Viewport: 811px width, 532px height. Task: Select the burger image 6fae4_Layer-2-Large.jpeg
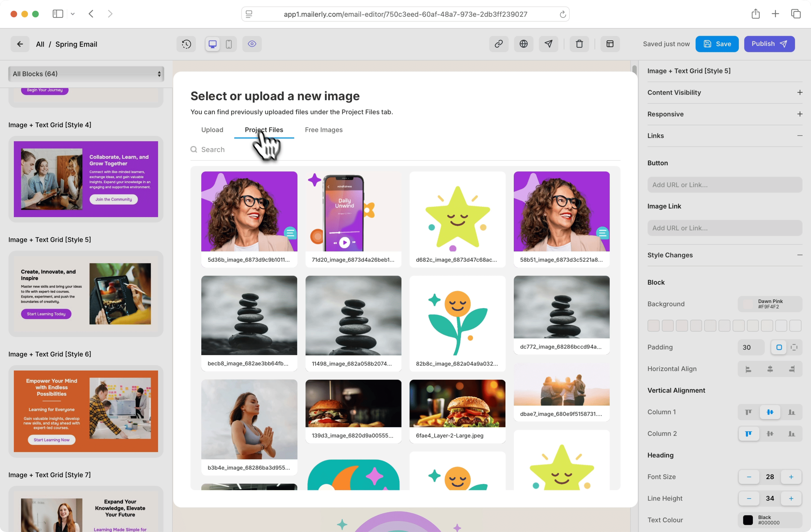[x=457, y=411]
